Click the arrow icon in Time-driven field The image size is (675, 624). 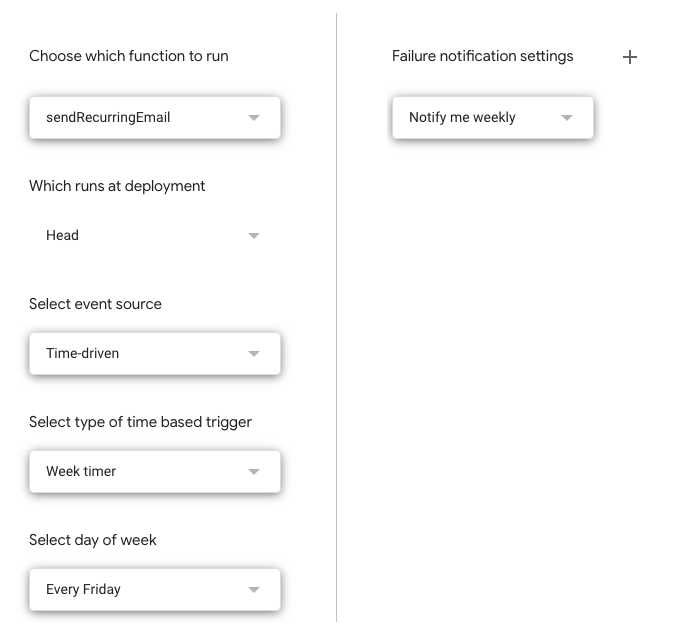coord(254,354)
